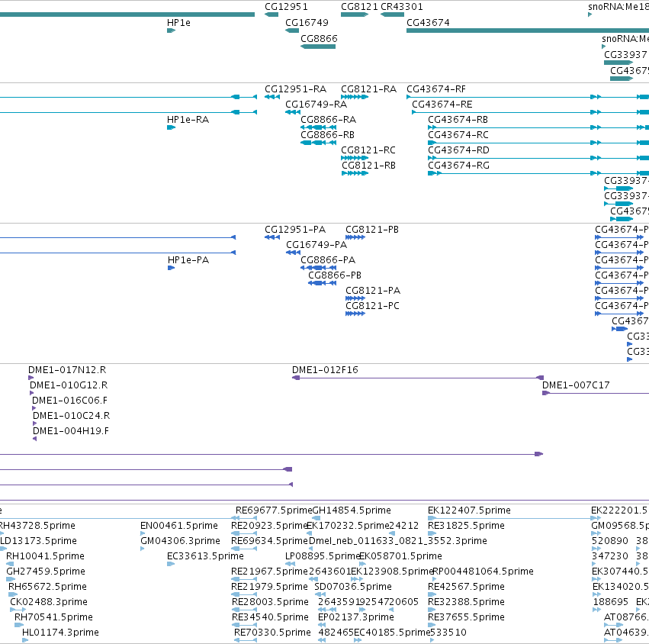Select EST GH27459.5prime
This screenshot has height=644, width=649.
click(45, 572)
